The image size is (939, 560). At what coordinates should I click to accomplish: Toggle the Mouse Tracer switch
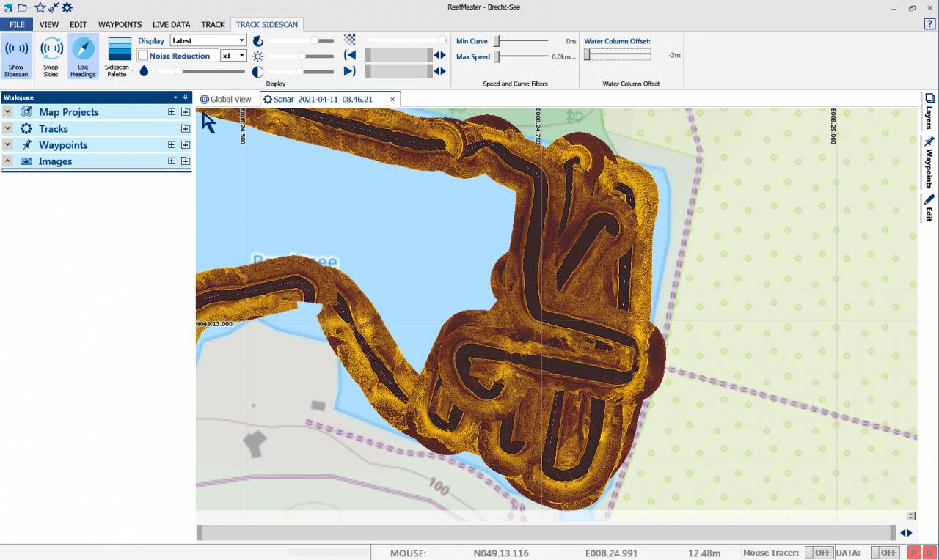click(819, 553)
